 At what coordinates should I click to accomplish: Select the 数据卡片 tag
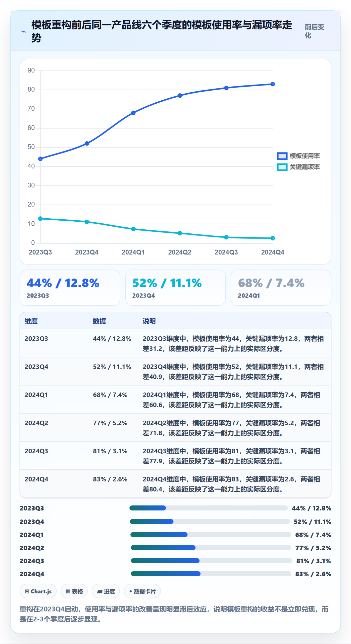tap(142, 591)
